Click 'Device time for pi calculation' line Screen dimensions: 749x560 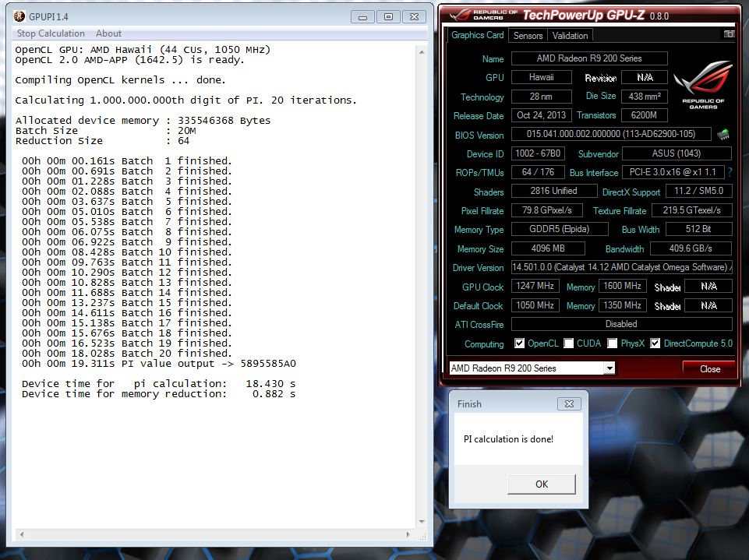tap(158, 384)
